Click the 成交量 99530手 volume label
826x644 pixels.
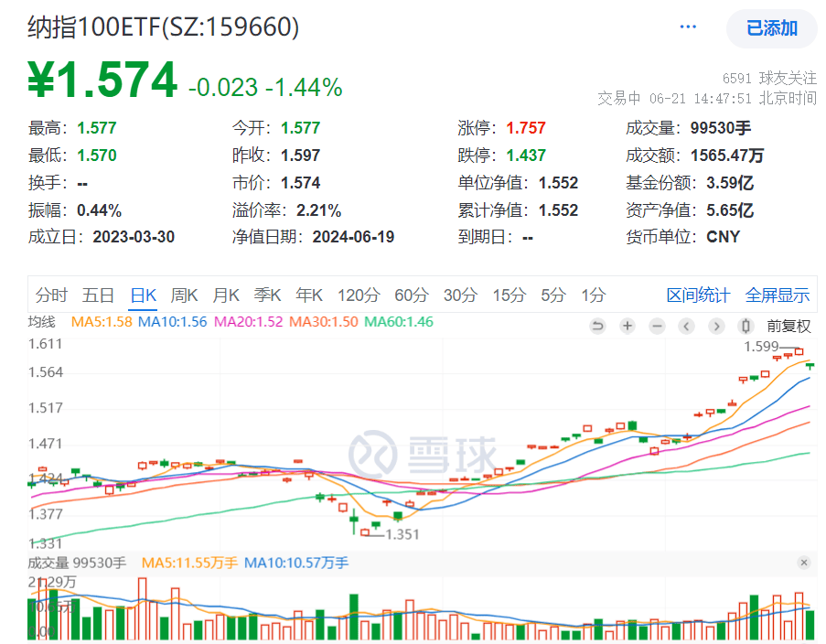pos(77,563)
